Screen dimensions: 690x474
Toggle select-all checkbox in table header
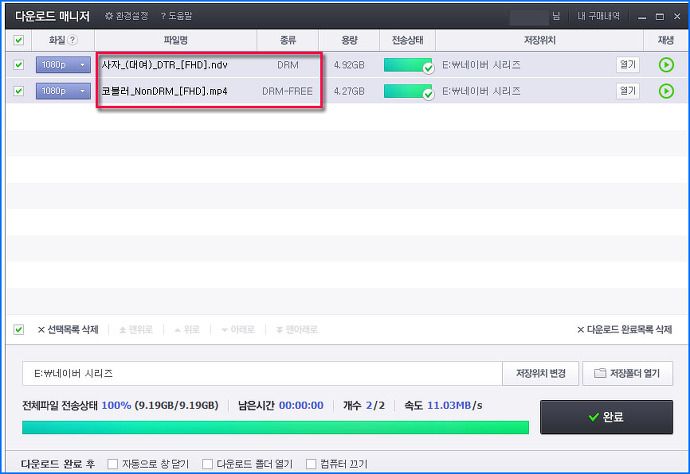pyautogui.click(x=18, y=40)
